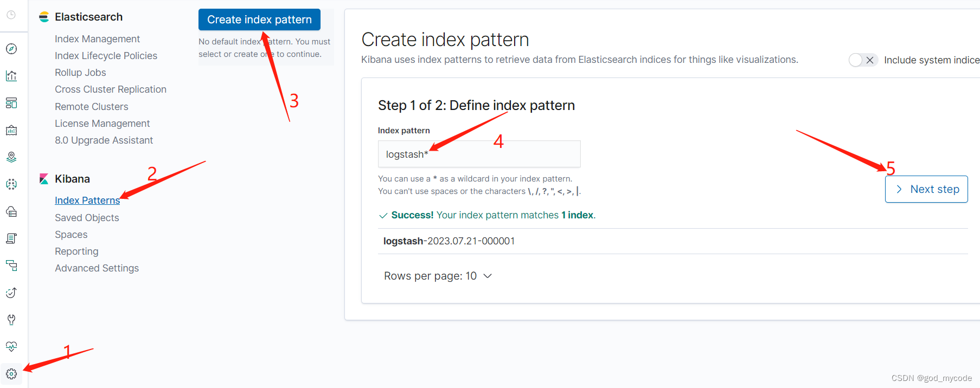980x388 pixels.
Task: Open Cross Cluster Replication
Action: [111, 89]
